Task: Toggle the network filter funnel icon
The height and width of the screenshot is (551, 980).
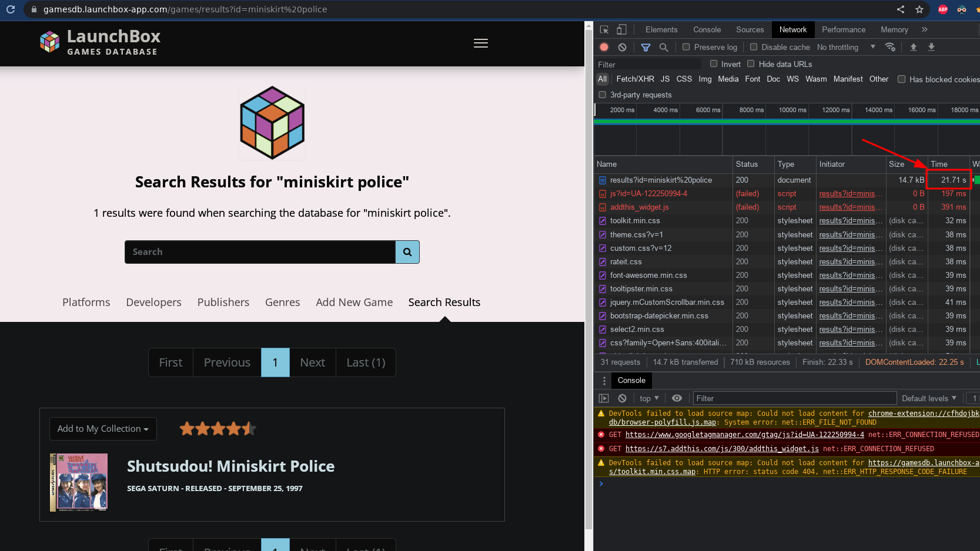Action: click(645, 47)
